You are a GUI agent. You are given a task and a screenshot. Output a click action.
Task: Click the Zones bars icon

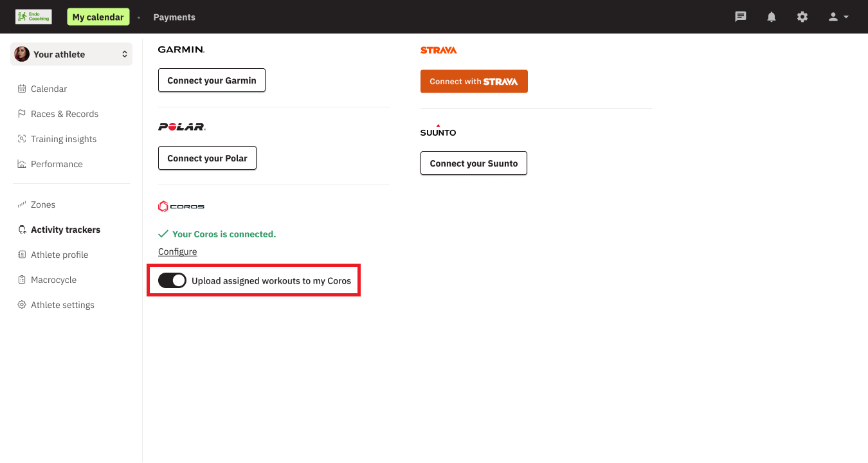[22, 204]
